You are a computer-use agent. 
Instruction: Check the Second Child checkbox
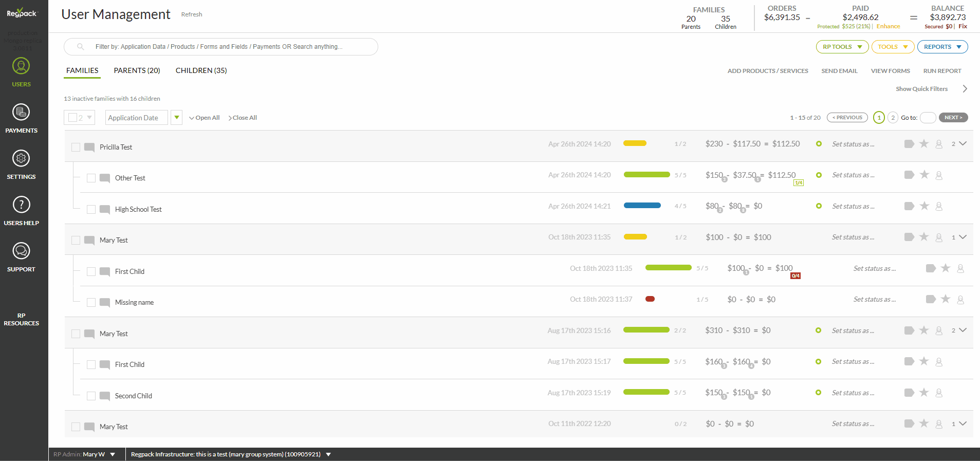click(x=91, y=396)
